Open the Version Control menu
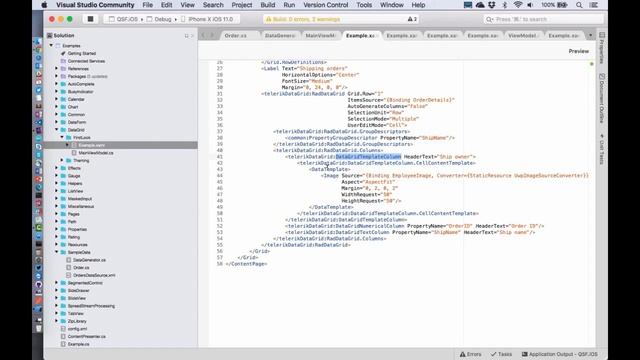 [x=326, y=5]
